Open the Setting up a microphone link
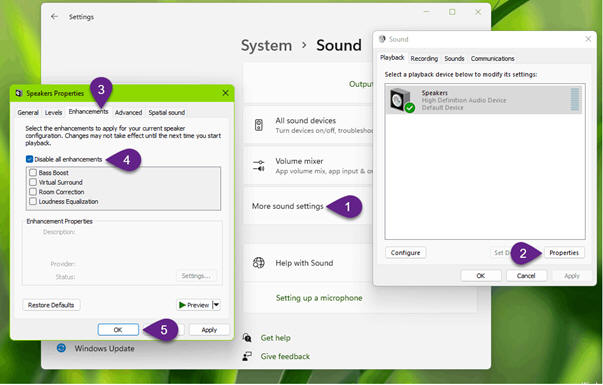Viewport: 603px width, 385px height. click(319, 298)
